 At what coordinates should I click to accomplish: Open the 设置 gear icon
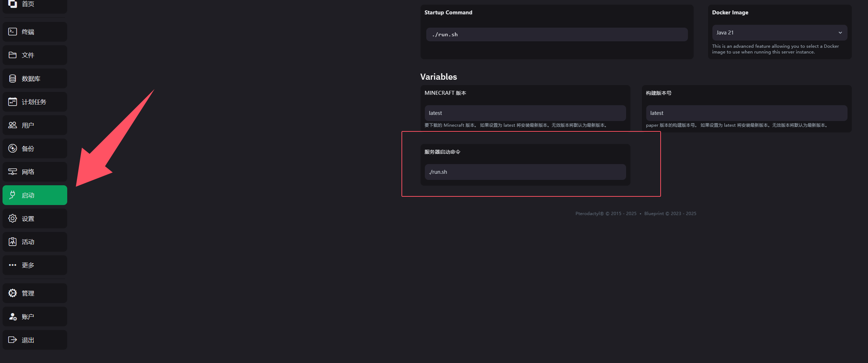tap(13, 218)
